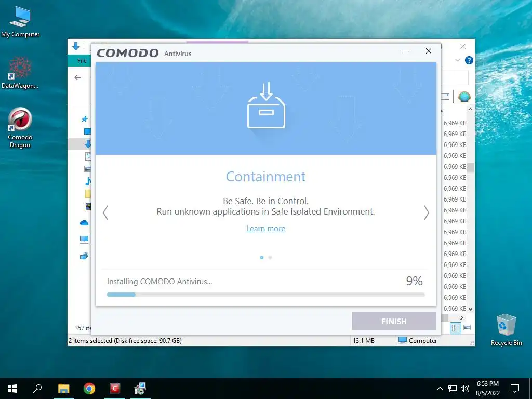Select the second carousel dot
Viewport: 532px width, 399px height.
(270, 258)
